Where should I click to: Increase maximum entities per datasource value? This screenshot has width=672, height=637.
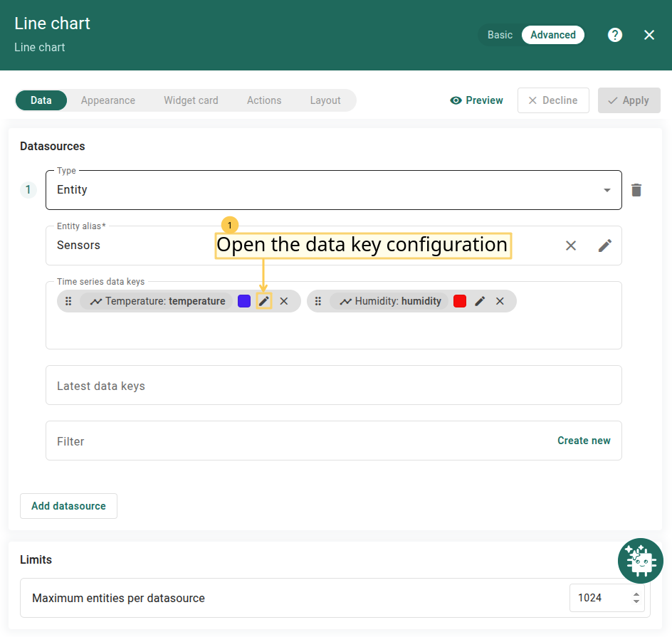(x=636, y=594)
